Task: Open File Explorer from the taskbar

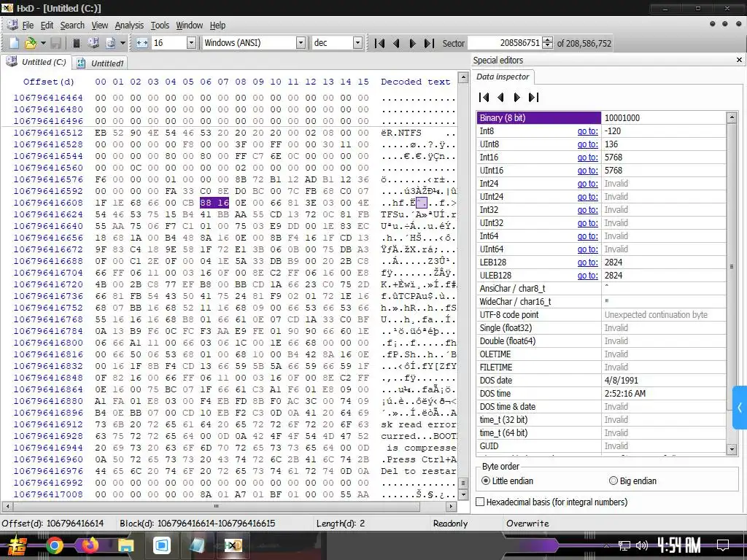Action: coord(125,545)
